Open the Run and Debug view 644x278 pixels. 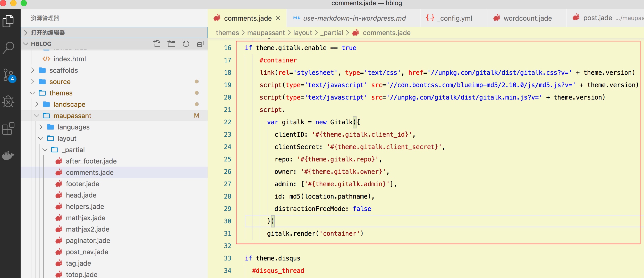click(8, 102)
